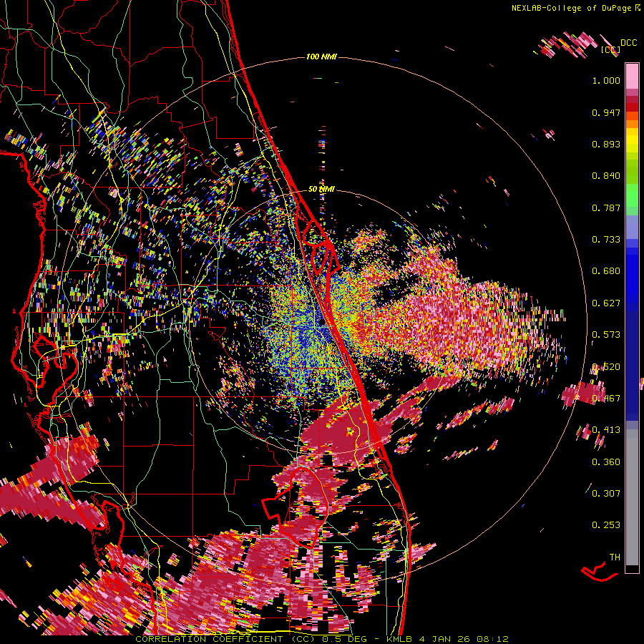The height and width of the screenshot is (644, 644).
Task: Click the [CC] label near the color scale
Action: [x=610, y=50]
